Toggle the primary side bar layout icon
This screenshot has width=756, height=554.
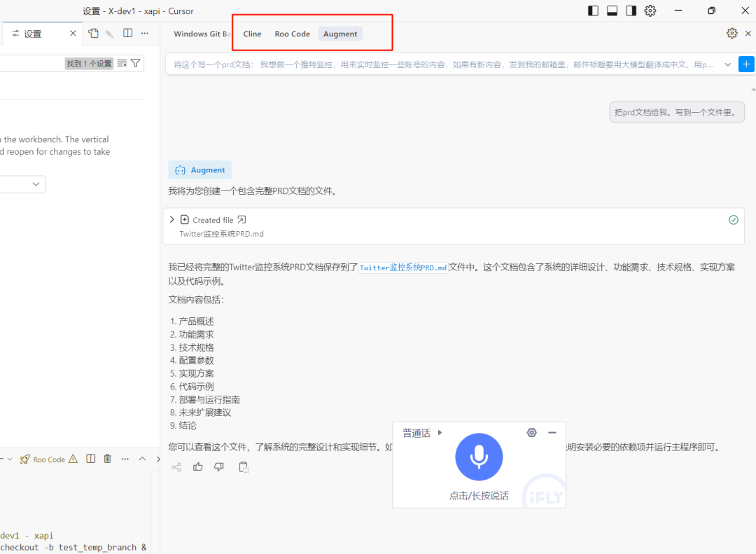coord(593,11)
